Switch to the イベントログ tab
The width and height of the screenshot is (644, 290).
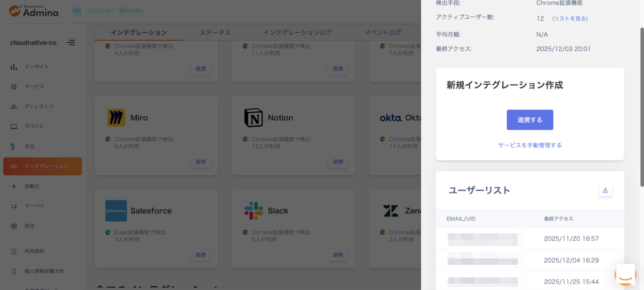click(x=383, y=32)
